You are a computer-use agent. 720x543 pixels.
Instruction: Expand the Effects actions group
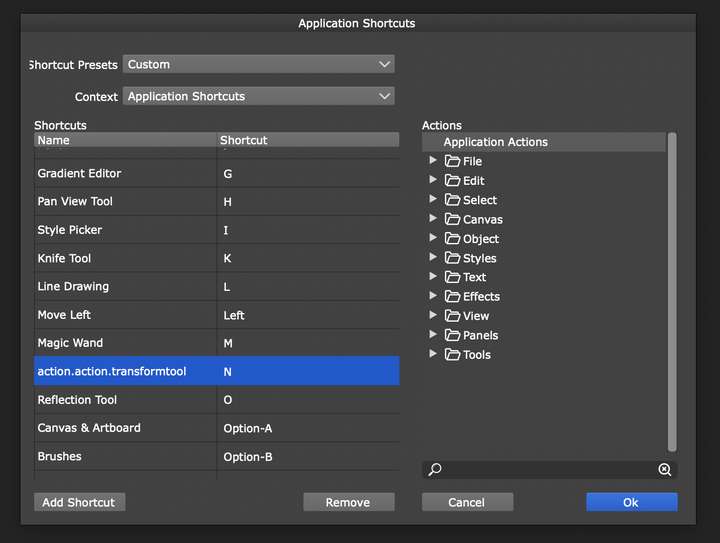(433, 296)
